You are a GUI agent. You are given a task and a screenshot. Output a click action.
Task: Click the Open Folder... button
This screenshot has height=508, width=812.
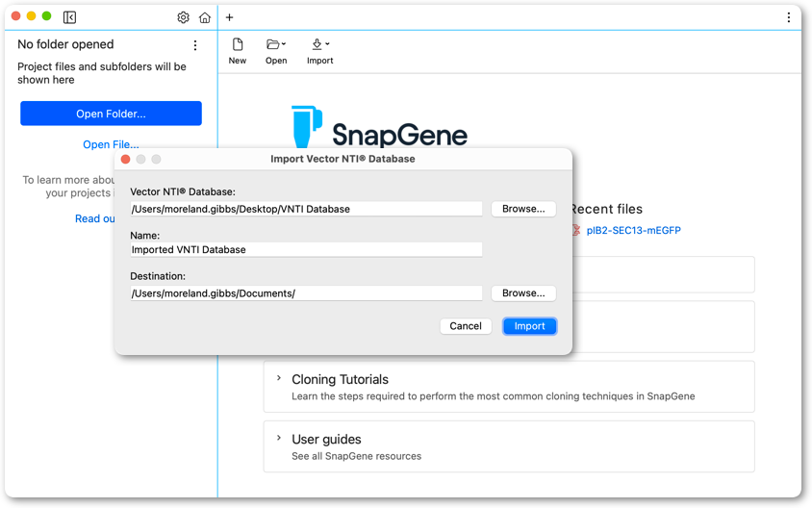tap(111, 114)
